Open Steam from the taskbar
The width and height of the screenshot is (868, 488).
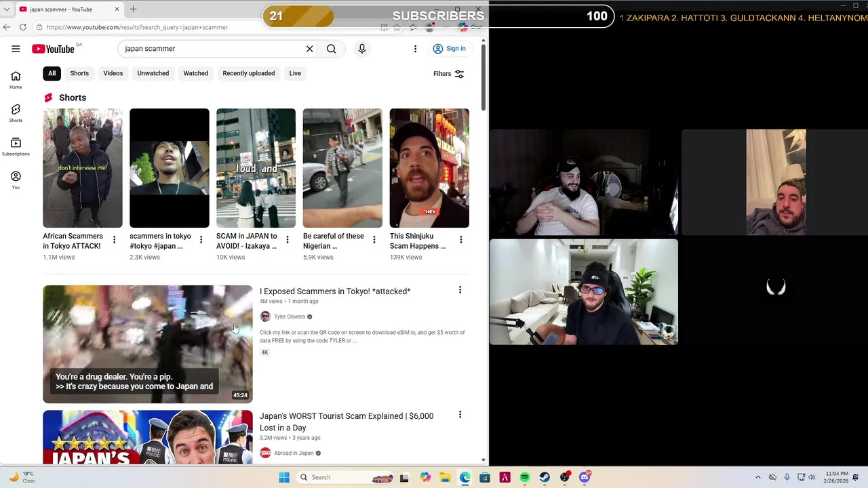[x=545, y=477]
